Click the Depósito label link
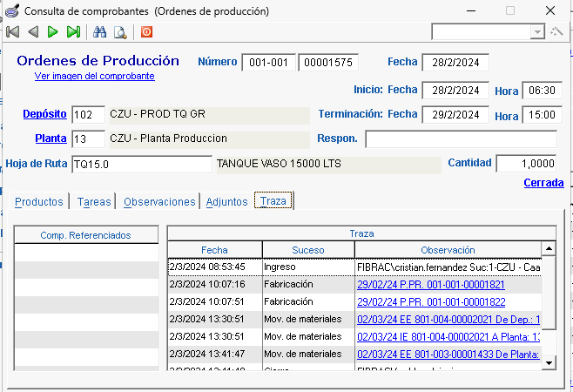The width and height of the screenshot is (573, 392). 44,114
